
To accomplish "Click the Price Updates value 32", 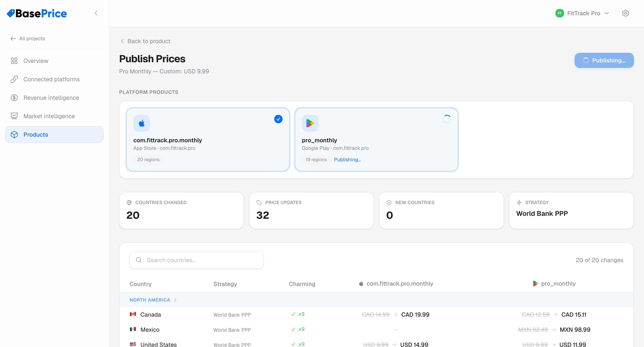I will (x=262, y=215).
